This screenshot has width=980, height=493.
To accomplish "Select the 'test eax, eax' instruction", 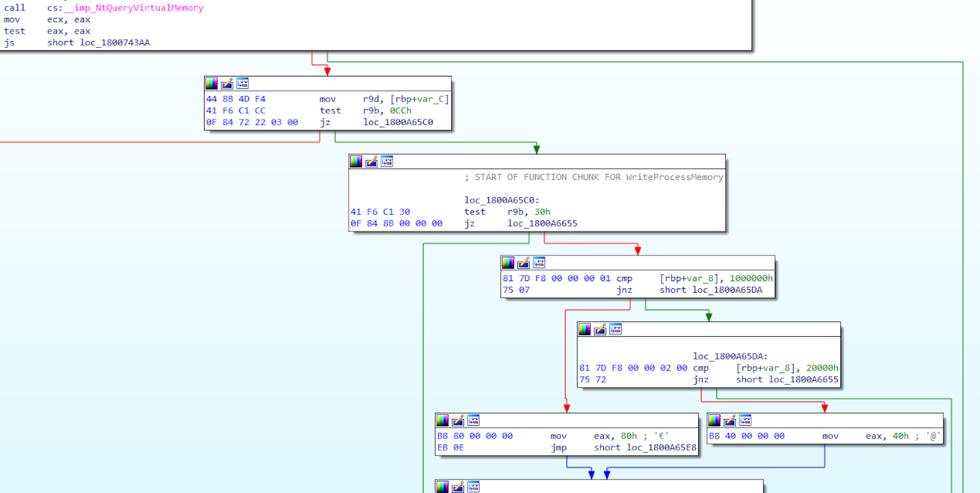I will click(47, 31).
